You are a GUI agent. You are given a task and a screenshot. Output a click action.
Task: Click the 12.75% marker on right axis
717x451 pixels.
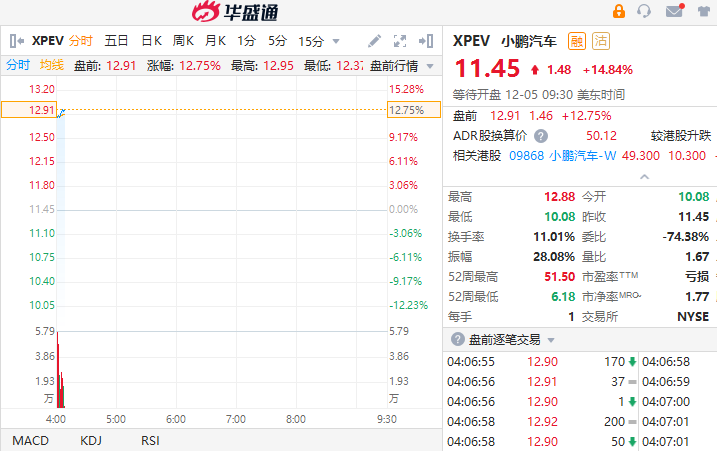tap(414, 110)
